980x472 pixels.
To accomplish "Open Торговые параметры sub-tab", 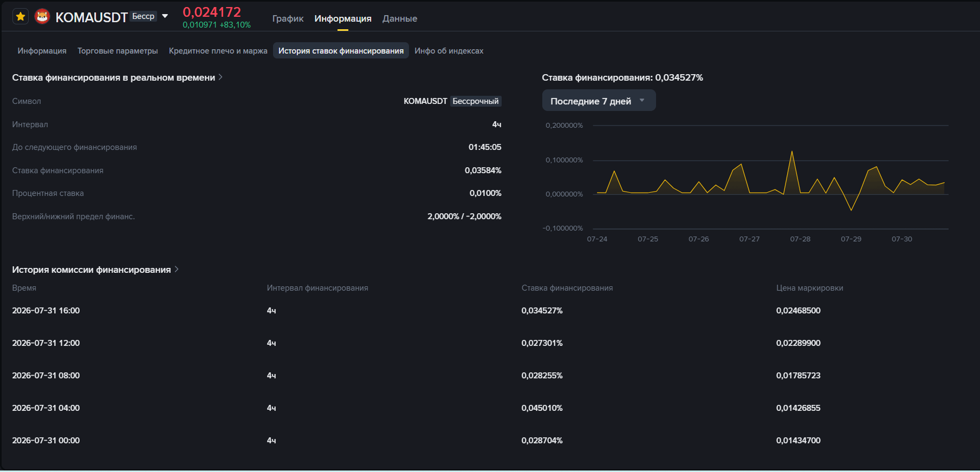I will (118, 51).
